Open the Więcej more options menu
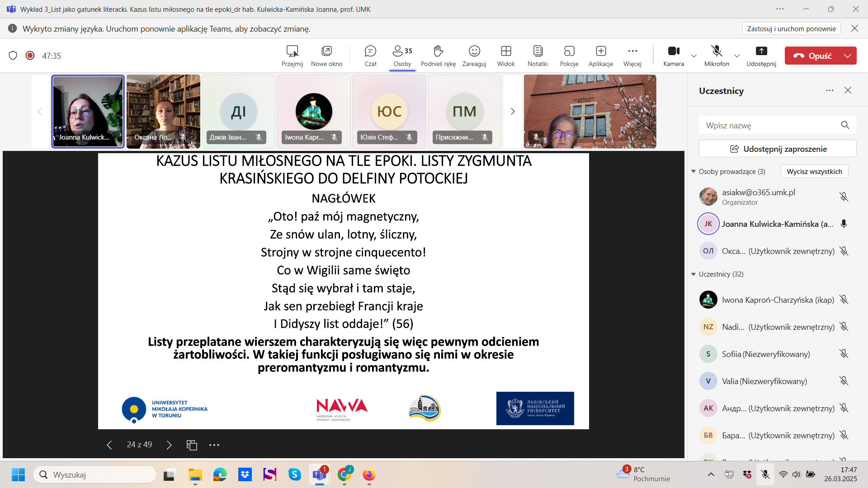This screenshot has width=868, height=488. click(632, 56)
